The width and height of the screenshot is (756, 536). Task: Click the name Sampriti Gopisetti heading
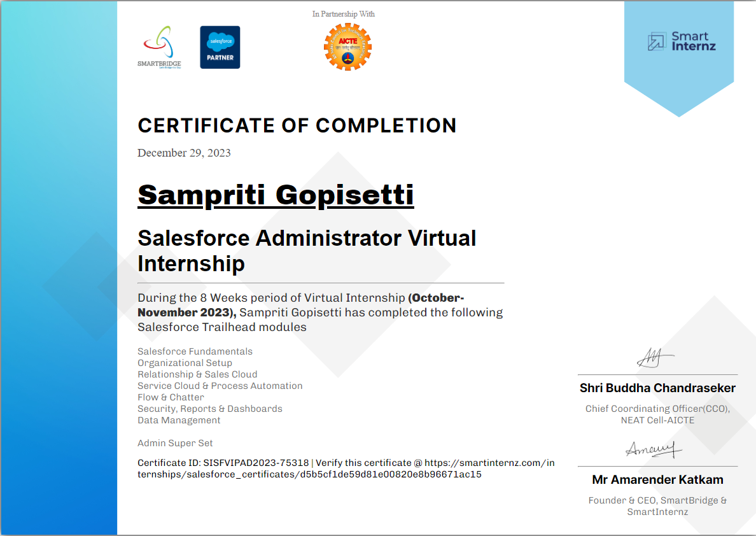[276, 195]
